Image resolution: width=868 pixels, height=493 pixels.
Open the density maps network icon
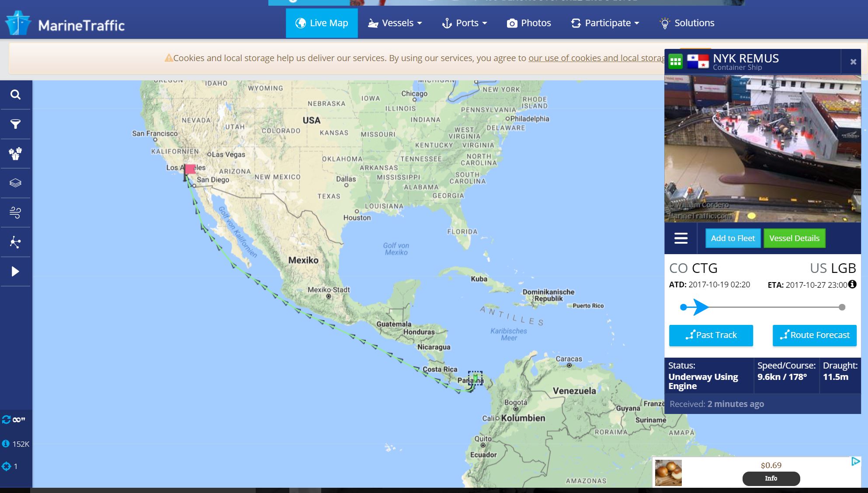click(x=15, y=242)
